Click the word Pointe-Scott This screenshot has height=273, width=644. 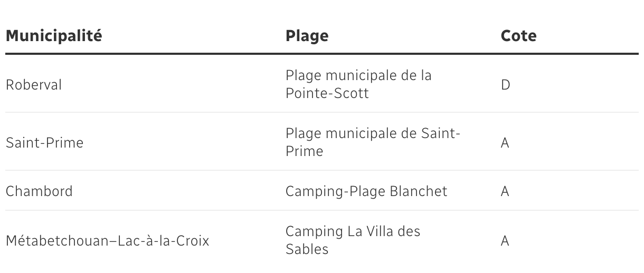pos(327,94)
